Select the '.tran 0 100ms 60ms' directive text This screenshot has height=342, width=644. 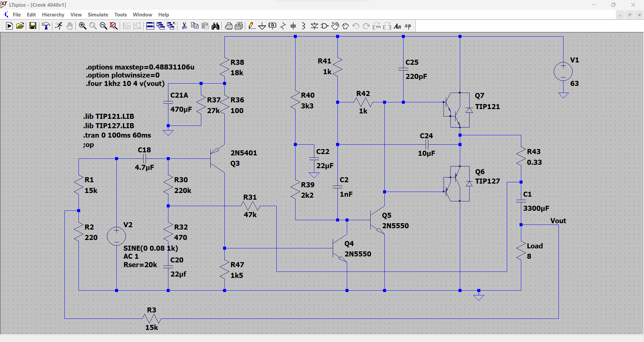tap(117, 135)
